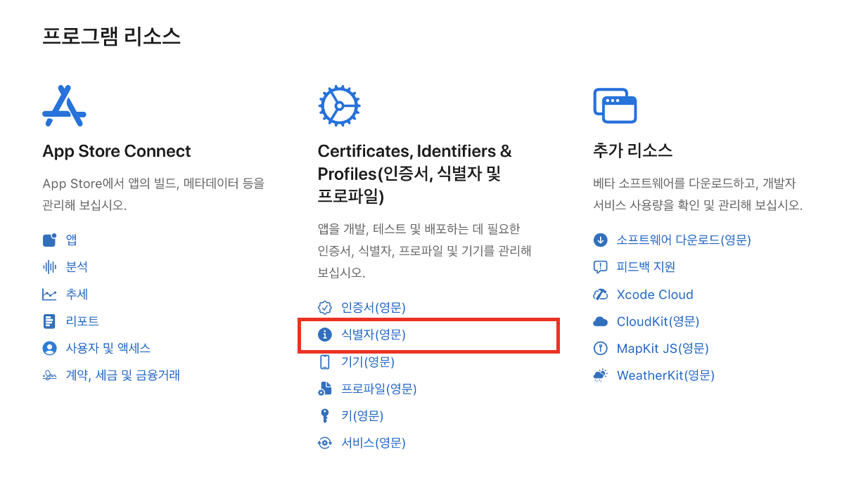Open the 피드백 지원 link
Screen dimensions: 868x485
646,267
